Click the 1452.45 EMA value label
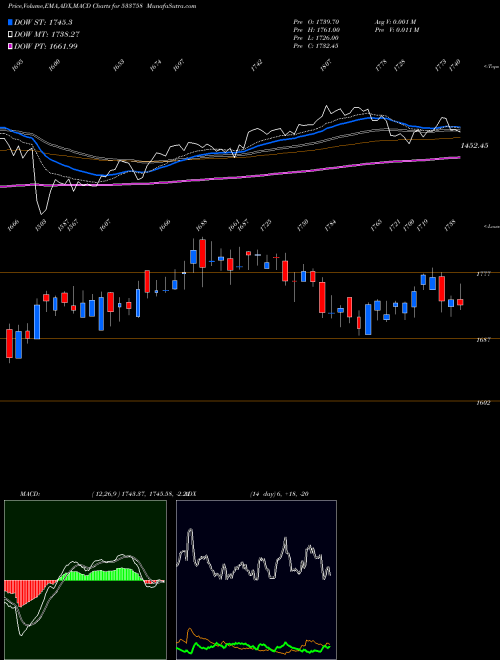The image size is (500, 660). click(x=474, y=146)
